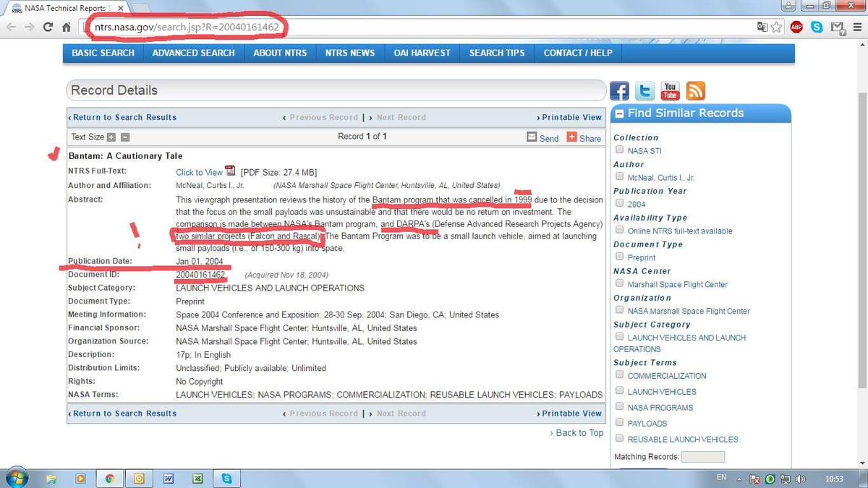Open the YouTube icon link
This screenshot has height=488, width=868.
pos(670,91)
